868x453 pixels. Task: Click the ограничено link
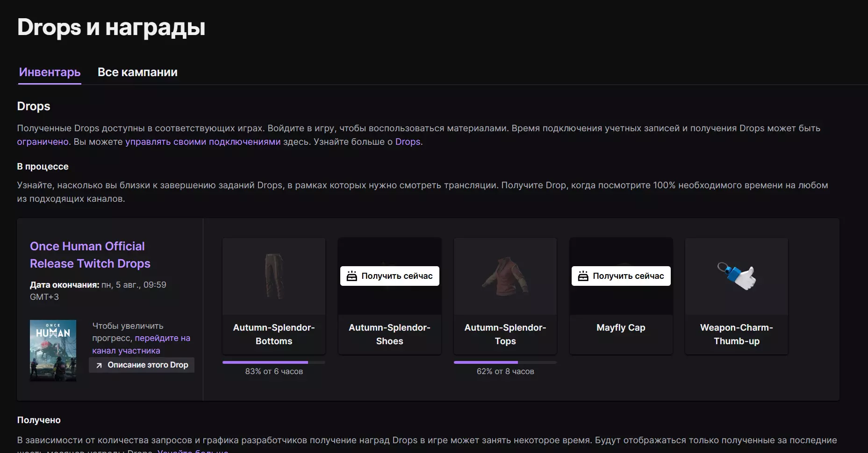coord(43,142)
